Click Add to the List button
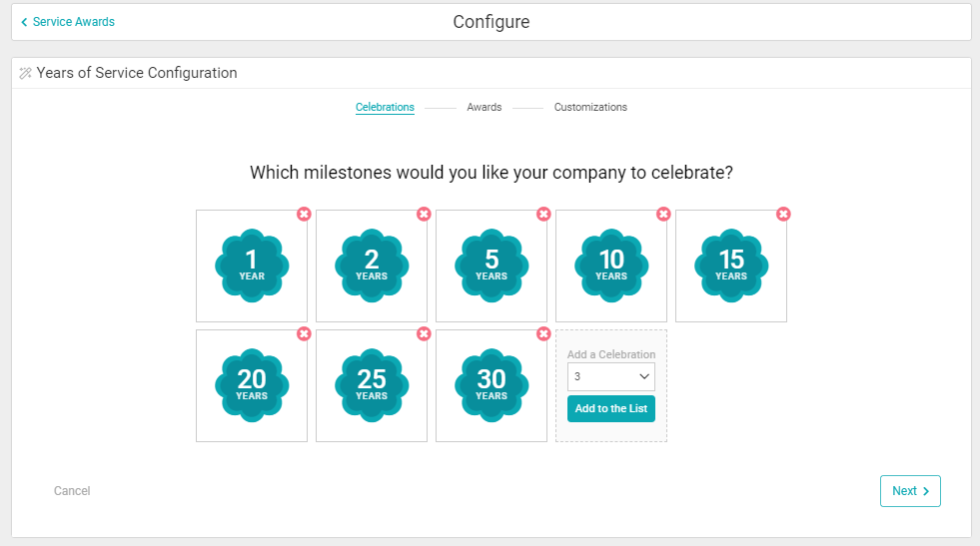The height and width of the screenshot is (546, 980). click(611, 408)
